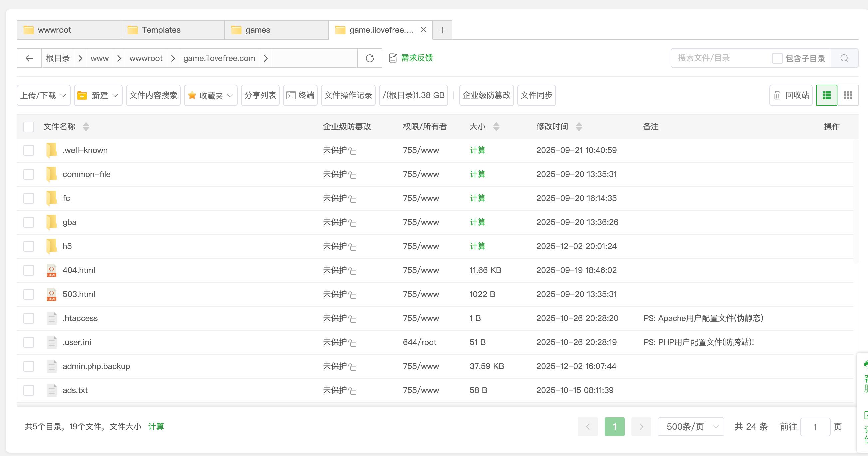Select page 1 in pagination

pyautogui.click(x=614, y=427)
